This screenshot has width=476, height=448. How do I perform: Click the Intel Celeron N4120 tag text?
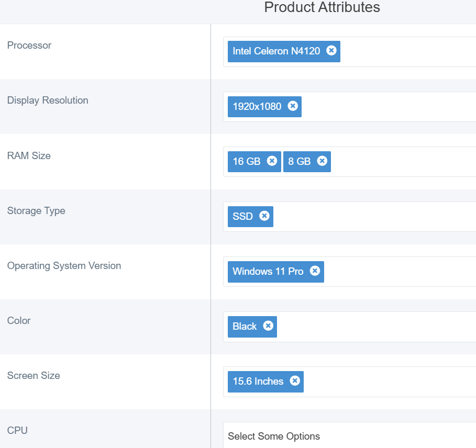(x=276, y=51)
